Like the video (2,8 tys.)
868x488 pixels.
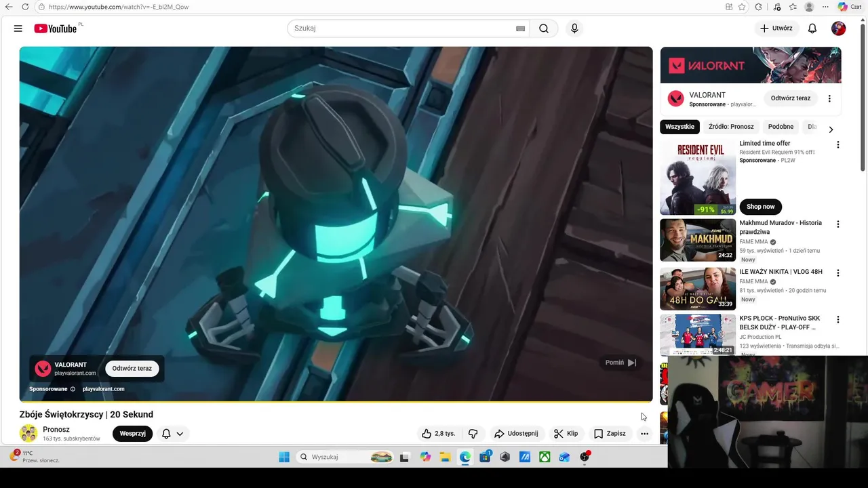[x=439, y=434]
